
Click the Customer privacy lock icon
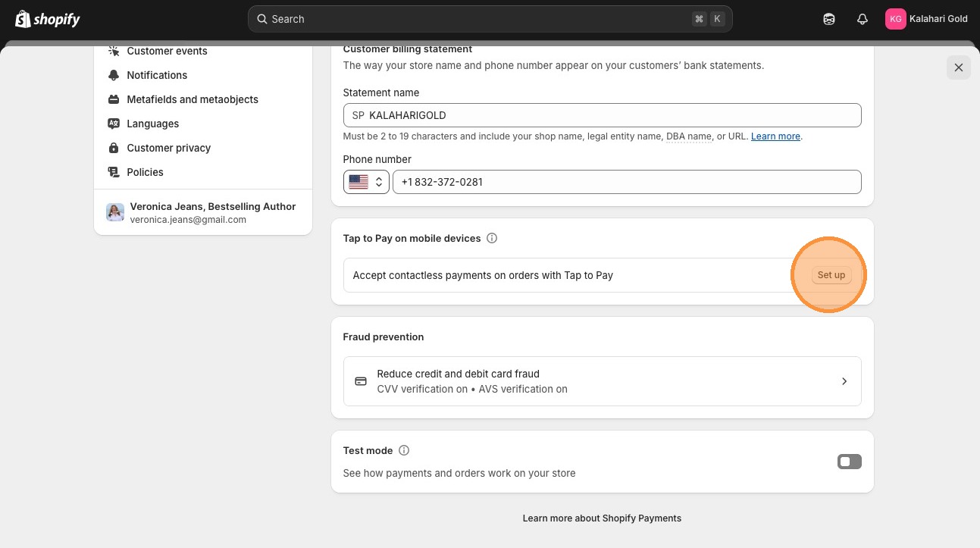pos(114,148)
